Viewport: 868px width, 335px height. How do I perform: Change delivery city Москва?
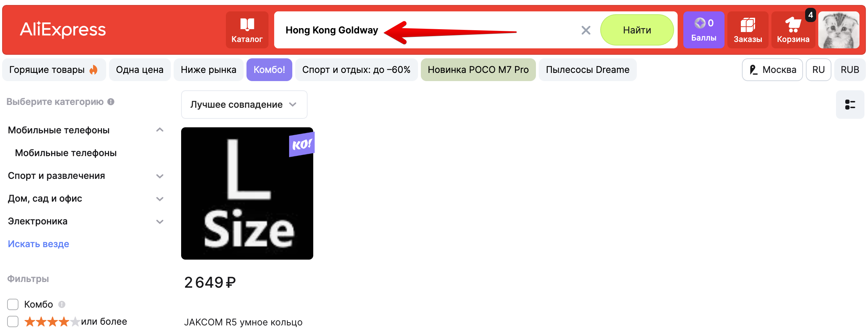point(772,70)
